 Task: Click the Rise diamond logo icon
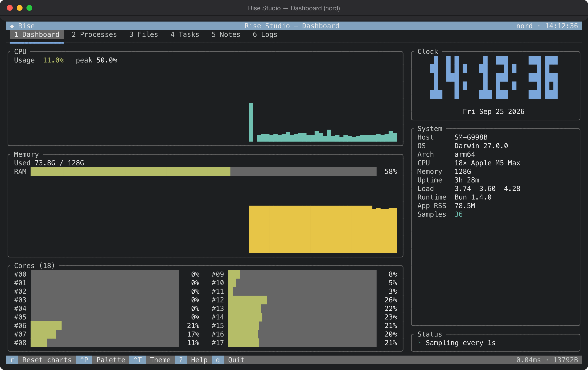12,26
